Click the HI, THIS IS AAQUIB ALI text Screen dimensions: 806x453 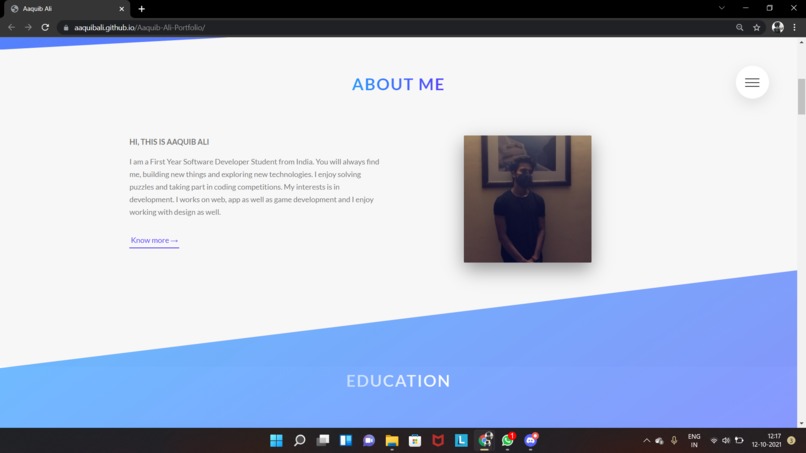(169, 142)
